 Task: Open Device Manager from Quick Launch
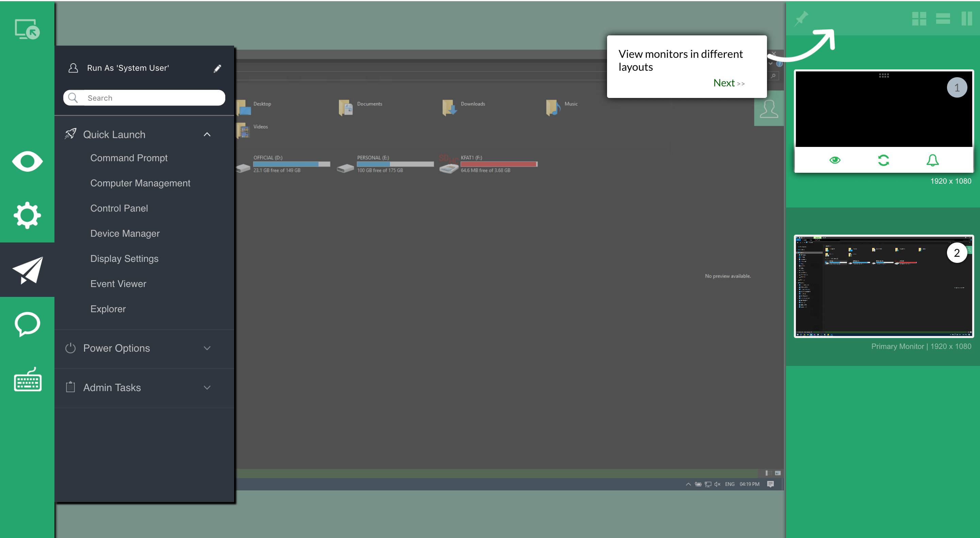(x=125, y=233)
